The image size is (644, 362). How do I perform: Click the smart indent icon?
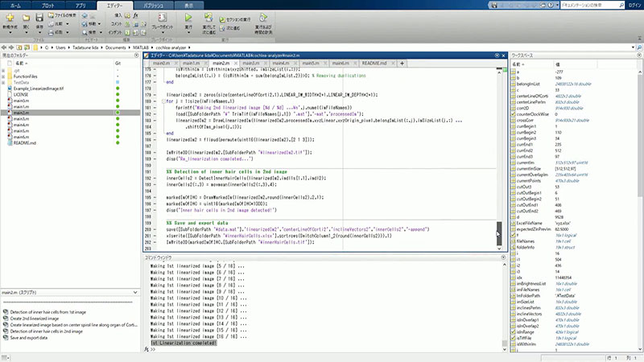(x=127, y=32)
